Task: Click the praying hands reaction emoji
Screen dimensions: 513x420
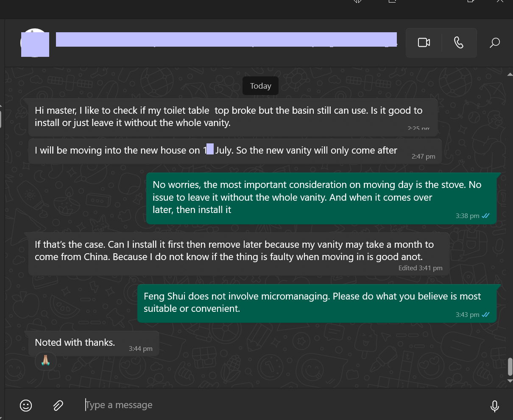Action: (46, 361)
